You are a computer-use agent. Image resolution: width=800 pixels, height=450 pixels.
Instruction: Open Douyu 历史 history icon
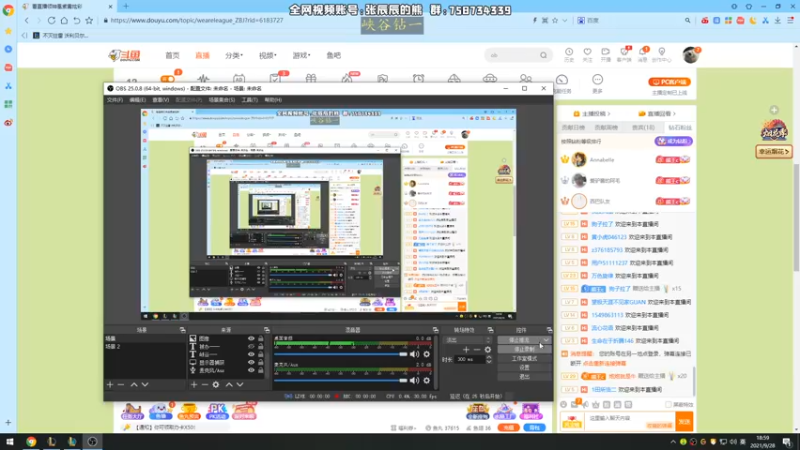pyautogui.click(x=569, y=55)
